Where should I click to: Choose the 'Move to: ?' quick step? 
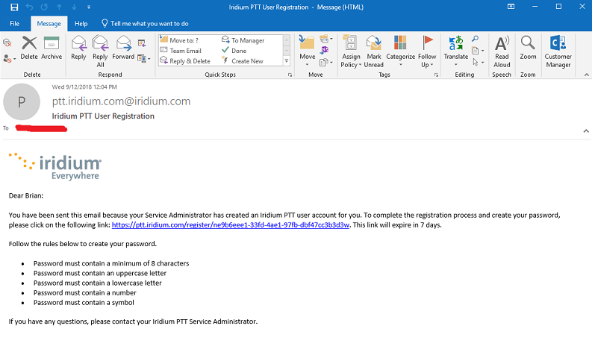[180, 40]
